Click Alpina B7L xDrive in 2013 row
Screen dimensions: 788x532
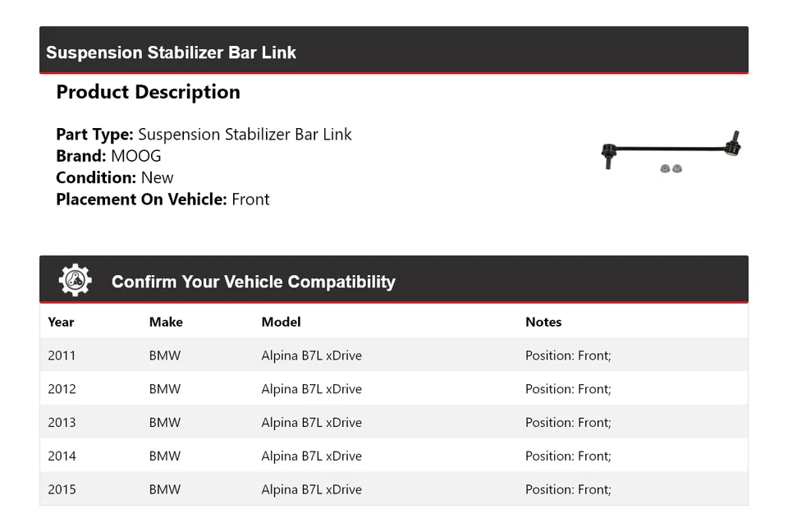[x=311, y=423]
